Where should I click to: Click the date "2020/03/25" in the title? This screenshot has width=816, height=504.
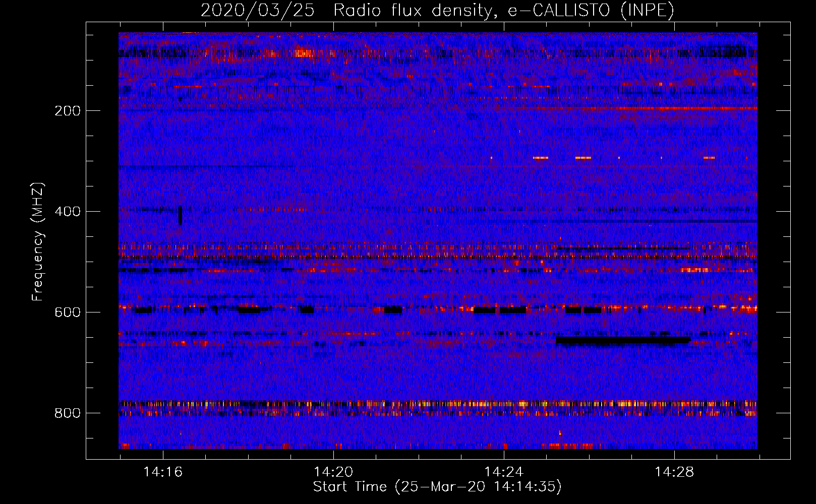258,11
